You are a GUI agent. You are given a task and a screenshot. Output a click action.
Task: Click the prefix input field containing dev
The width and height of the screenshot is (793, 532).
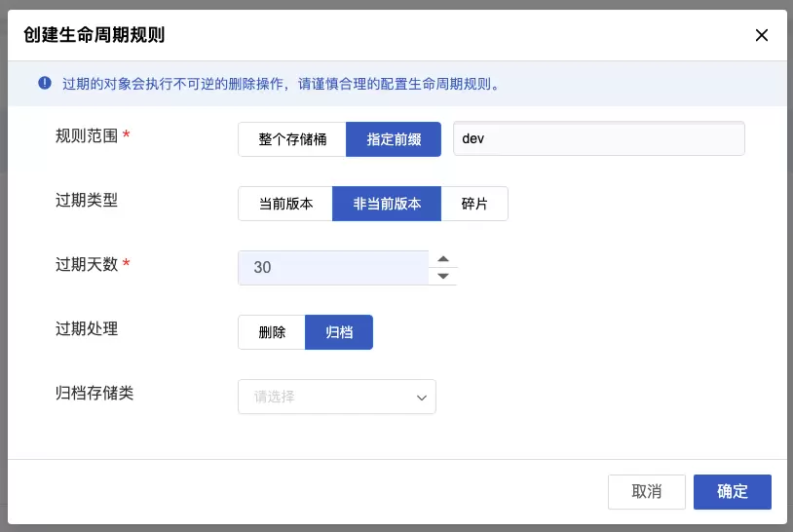point(599,138)
